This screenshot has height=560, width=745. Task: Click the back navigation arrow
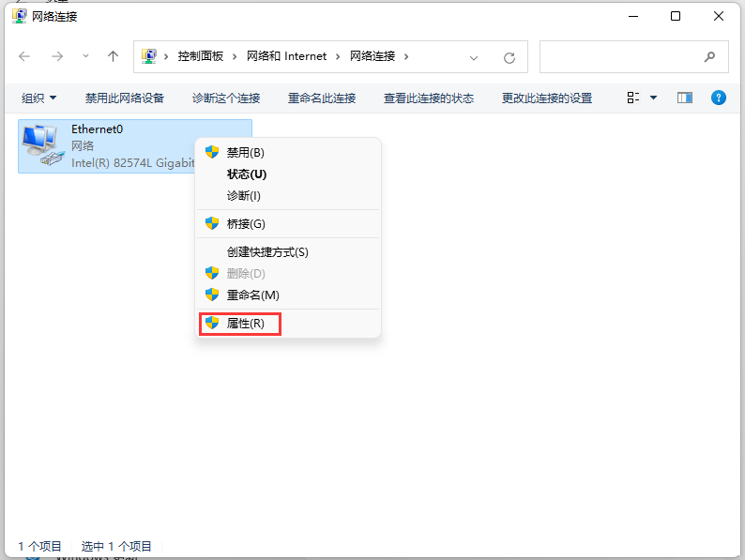[24, 56]
